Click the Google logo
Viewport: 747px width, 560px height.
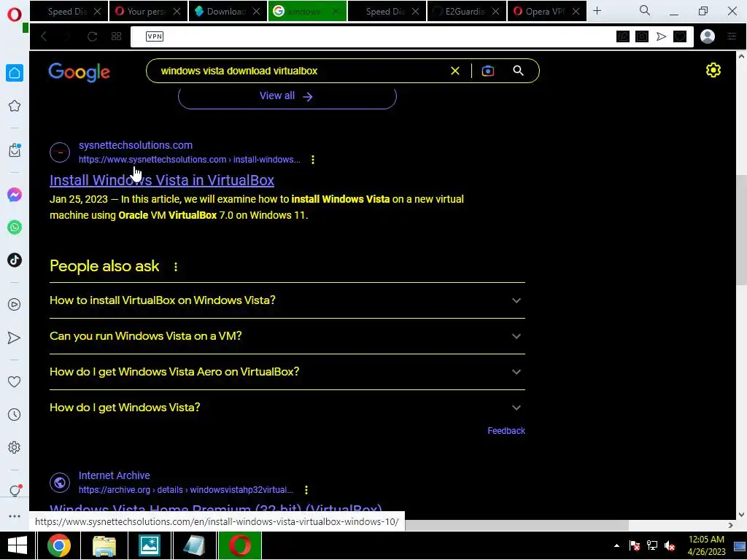79,72
